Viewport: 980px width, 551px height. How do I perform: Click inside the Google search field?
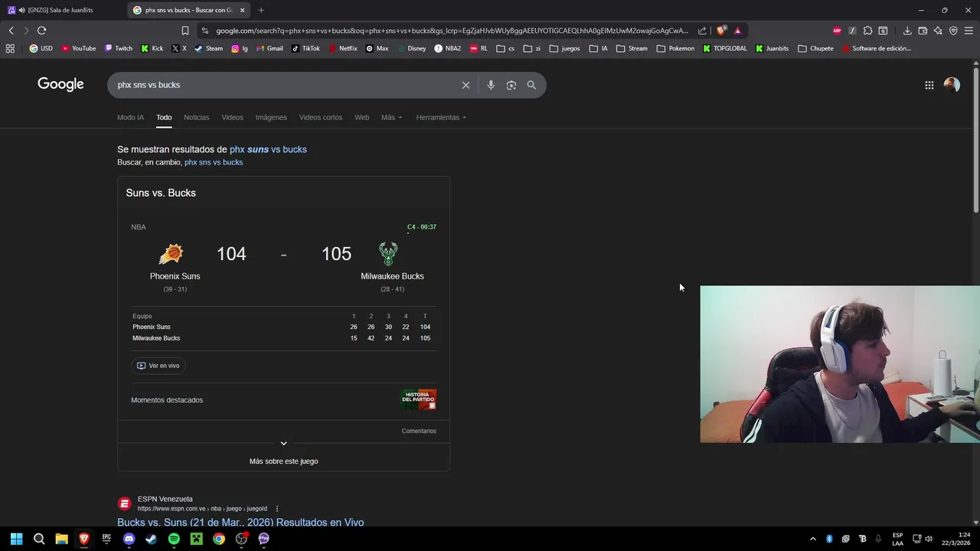[283, 85]
